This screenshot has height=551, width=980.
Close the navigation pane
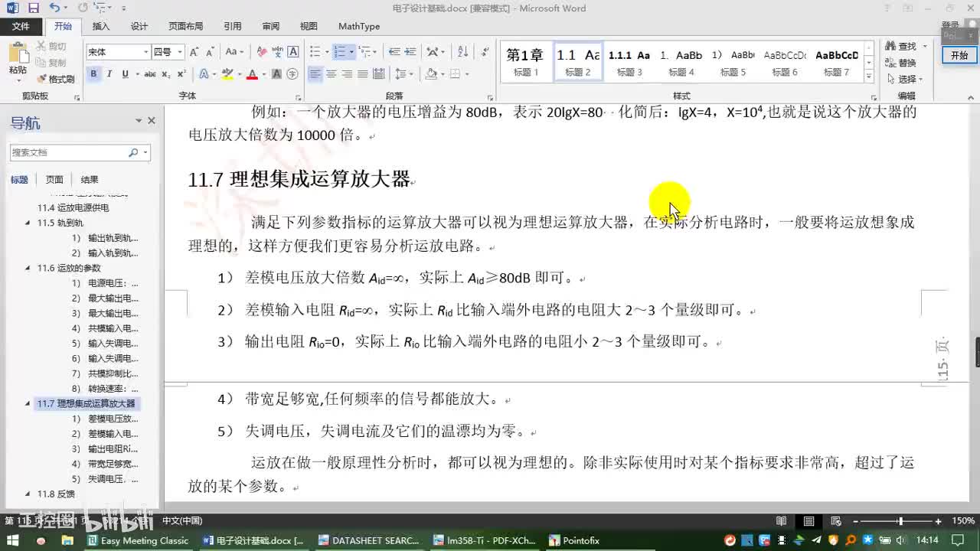pyautogui.click(x=151, y=121)
